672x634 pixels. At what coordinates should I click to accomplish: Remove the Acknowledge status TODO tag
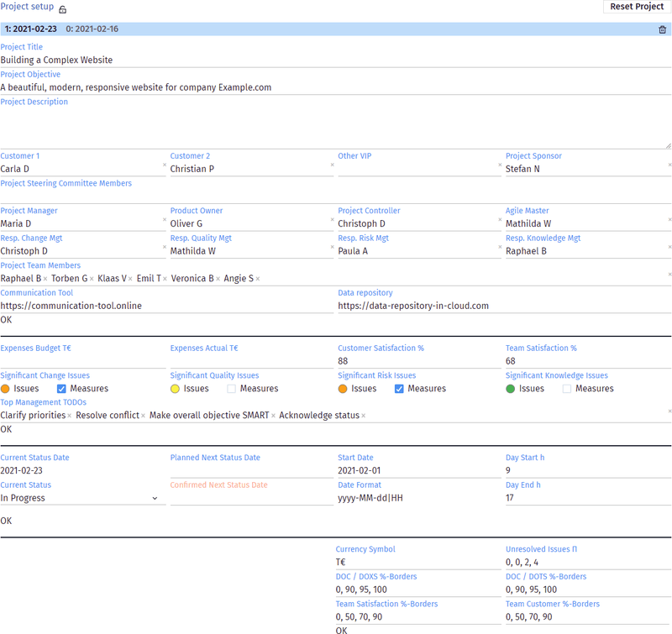tap(364, 416)
